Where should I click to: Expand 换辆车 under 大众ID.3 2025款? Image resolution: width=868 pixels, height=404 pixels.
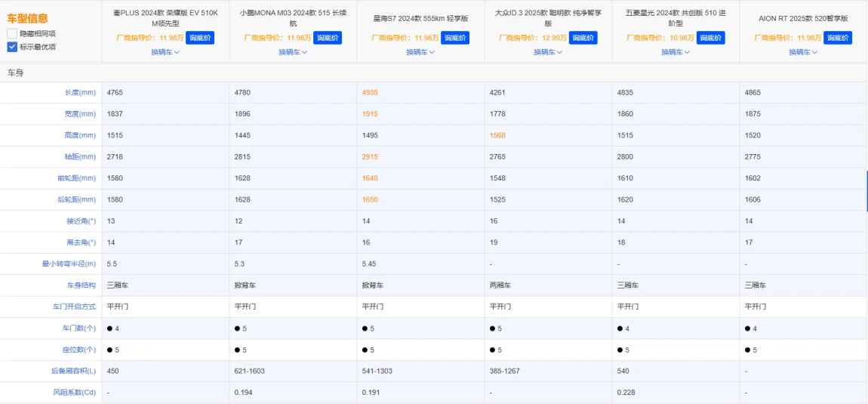548,52
